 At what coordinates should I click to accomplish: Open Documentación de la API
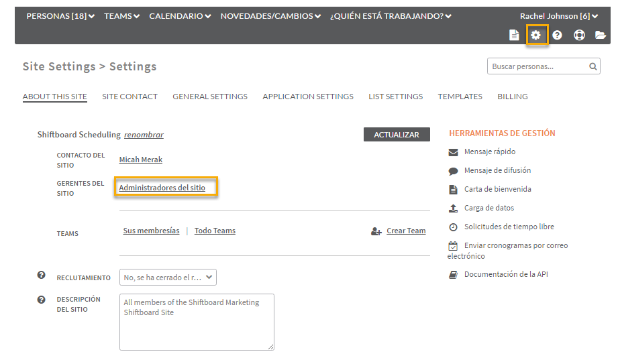click(506, 274)
